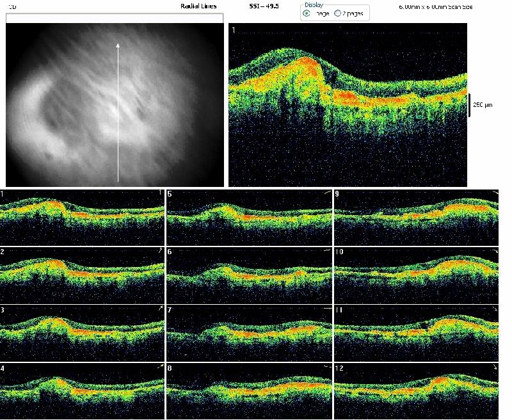Select radial scan thumbnail number 3
The image size is (512, 420).
click(83, 333)
